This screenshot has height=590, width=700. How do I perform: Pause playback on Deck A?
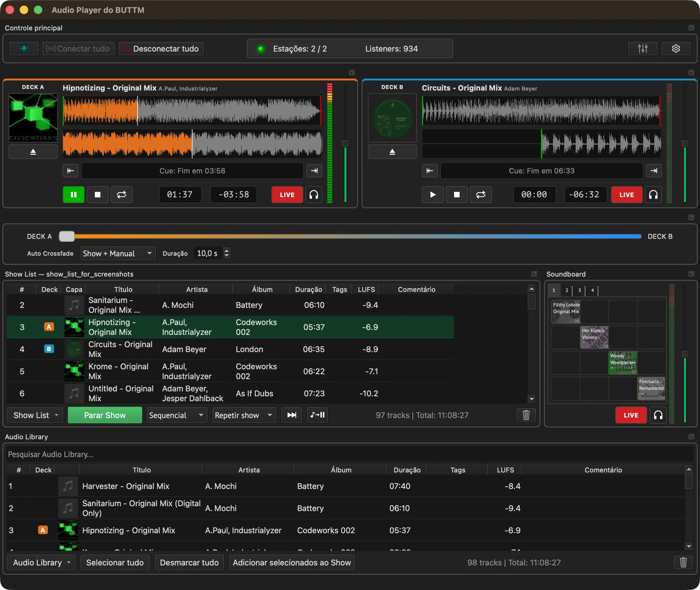[x=74, y=195]
